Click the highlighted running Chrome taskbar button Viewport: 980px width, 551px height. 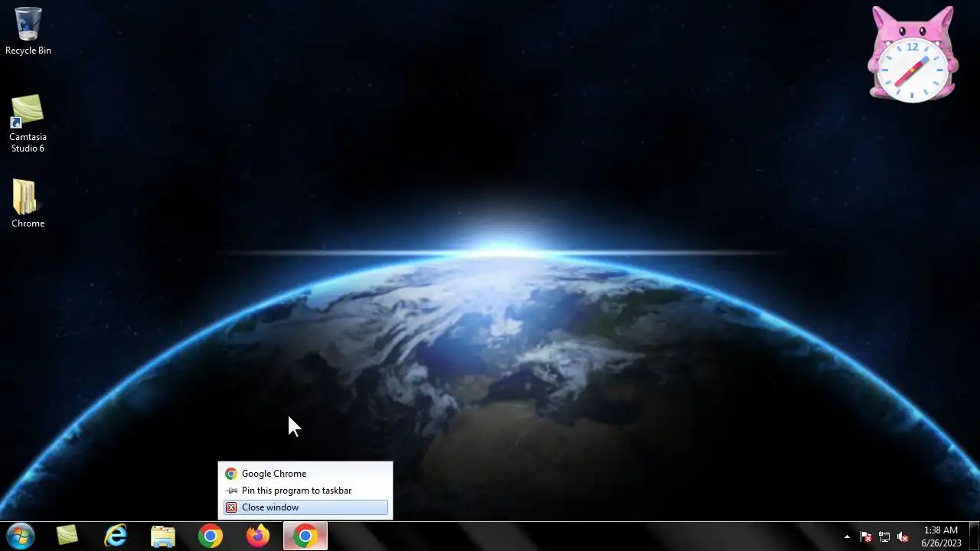305,536
